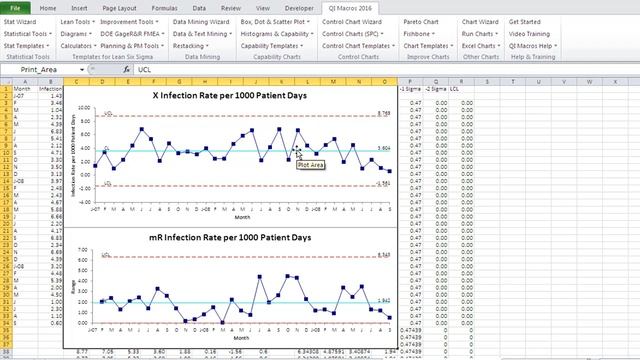Open Video Training link
Screen dimensions: 640x360
point(529,34)
